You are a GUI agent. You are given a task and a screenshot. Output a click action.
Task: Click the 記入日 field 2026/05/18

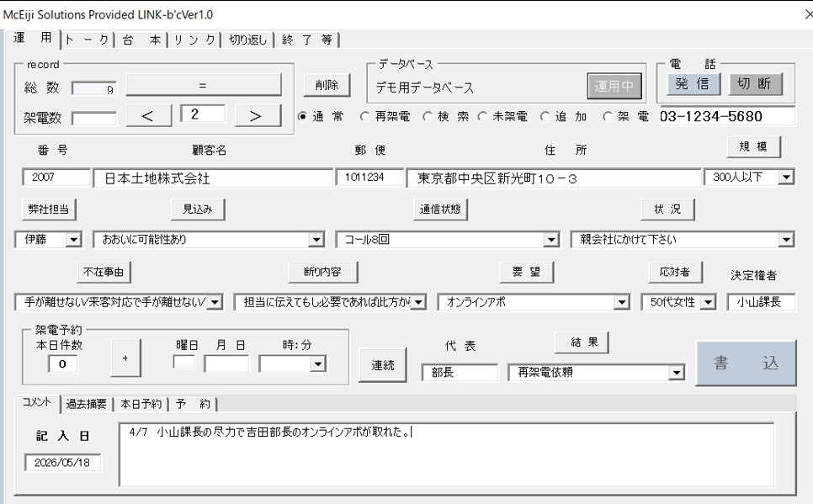[63, 463]
